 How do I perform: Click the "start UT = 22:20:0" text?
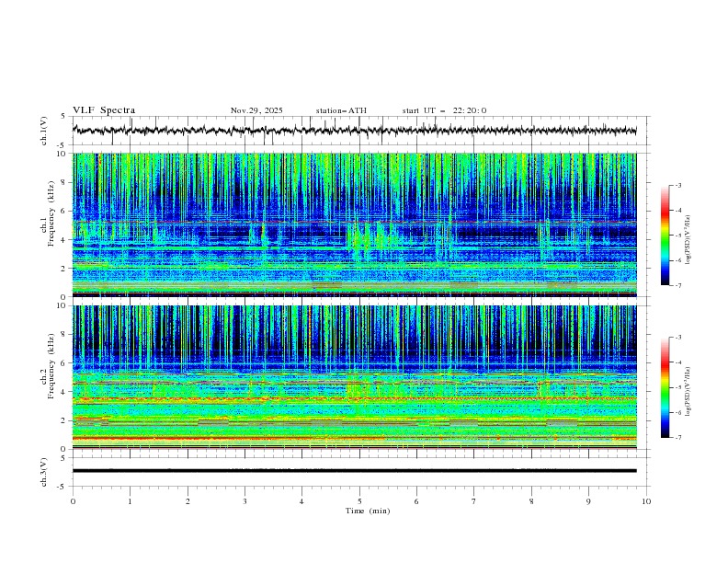coord(444,110)
